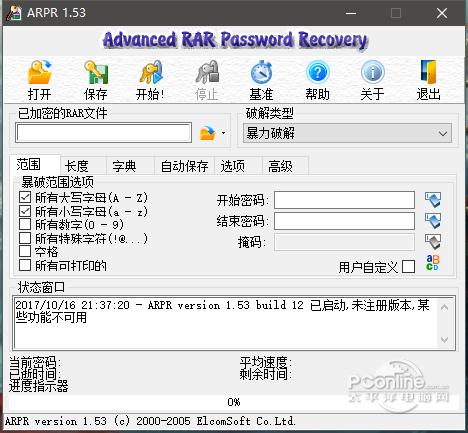Toggle the 用户自定义 checkbox

click(408, 267)
